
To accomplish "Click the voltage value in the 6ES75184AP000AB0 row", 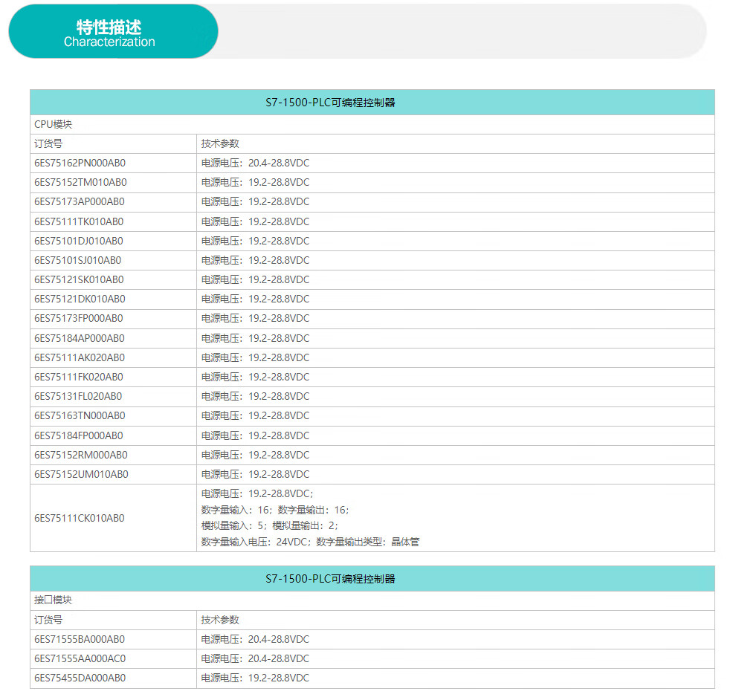I will [279, 338].
